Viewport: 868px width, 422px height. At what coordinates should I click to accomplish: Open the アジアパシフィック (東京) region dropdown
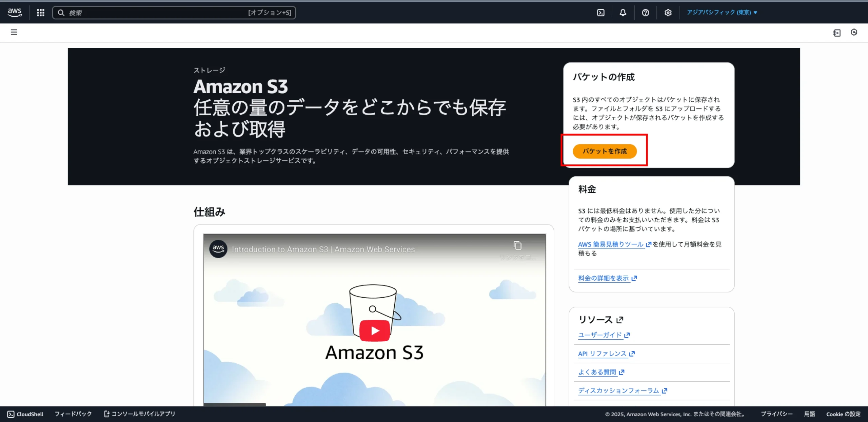722,13
